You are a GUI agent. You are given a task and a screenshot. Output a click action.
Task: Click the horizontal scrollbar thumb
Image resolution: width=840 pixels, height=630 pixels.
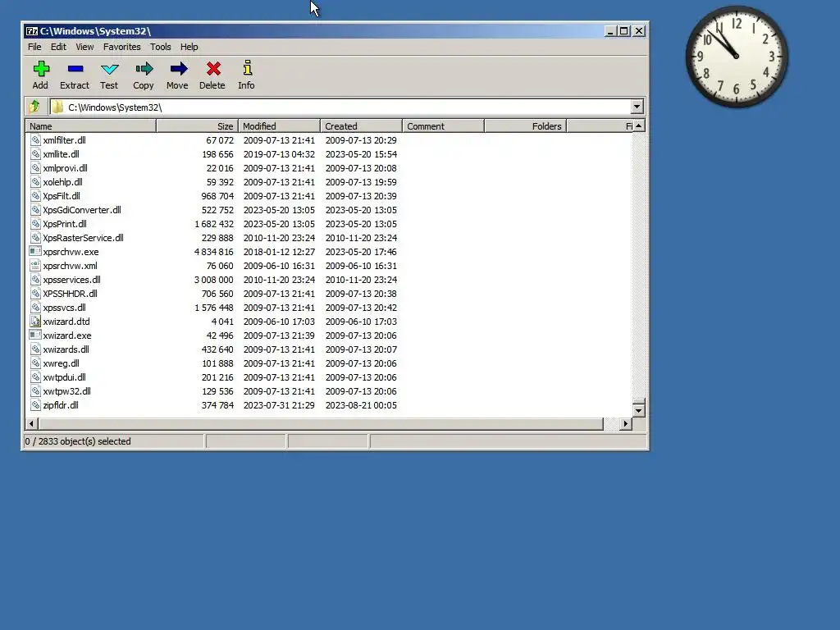click(x=321, y=424)
